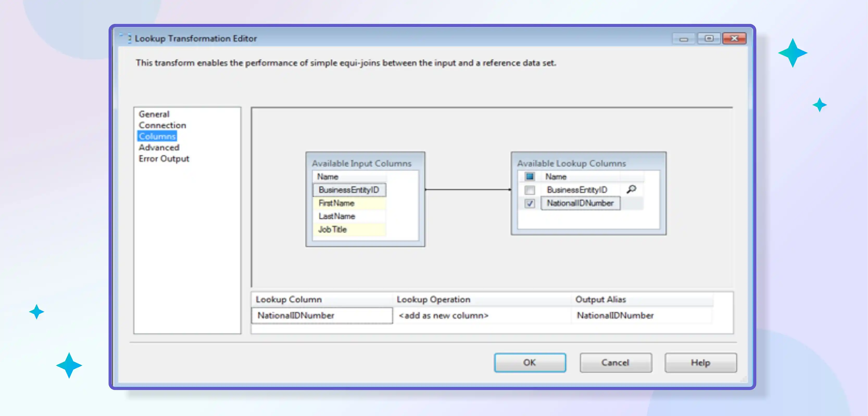Confirm changes with the OK button

pyautogui.click(x=530, y=362)
